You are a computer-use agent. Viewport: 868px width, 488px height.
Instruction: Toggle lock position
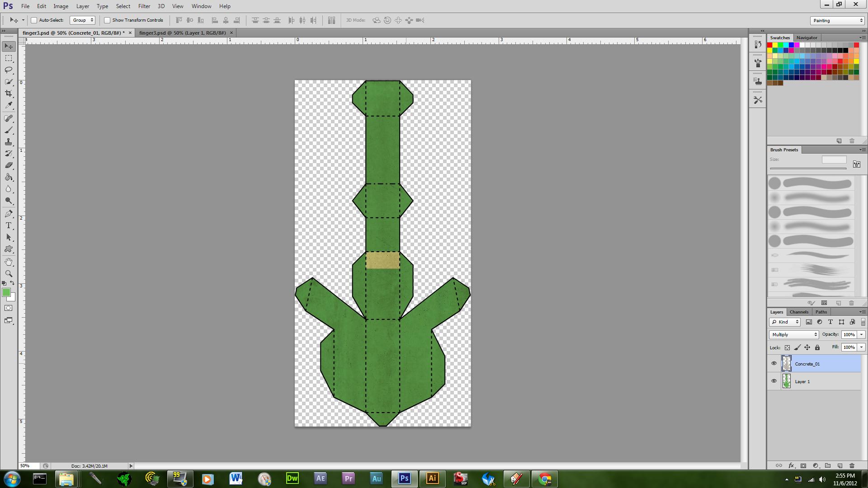[807, 347]
